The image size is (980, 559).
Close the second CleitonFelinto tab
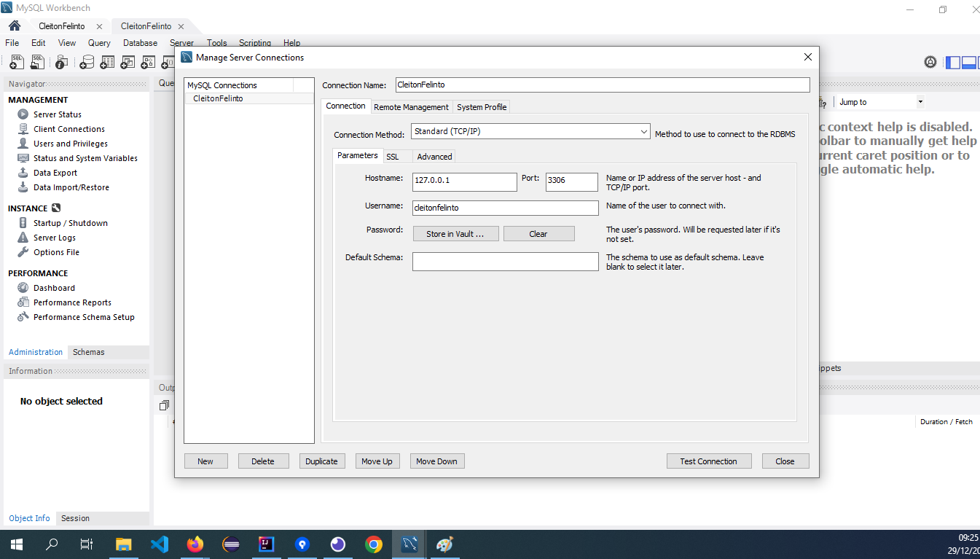pyautogui.click(x=181, y=26)
